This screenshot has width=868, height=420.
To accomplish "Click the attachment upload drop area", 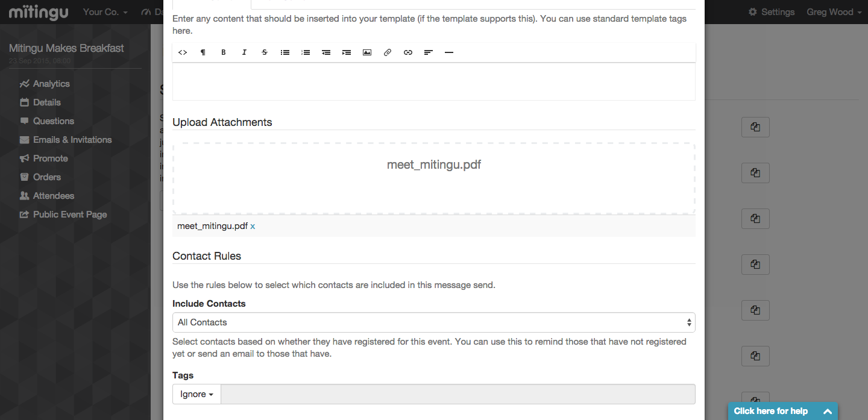I will 434,178.
